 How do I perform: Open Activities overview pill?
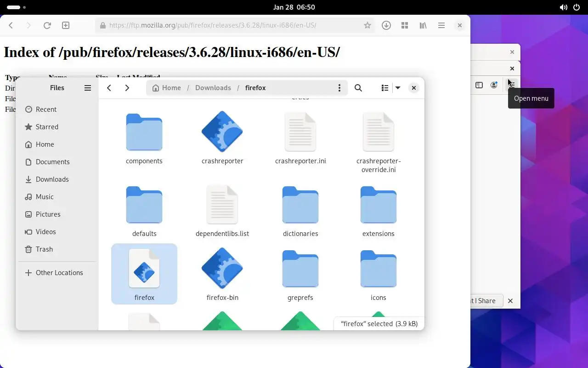[x=17, y=7]
